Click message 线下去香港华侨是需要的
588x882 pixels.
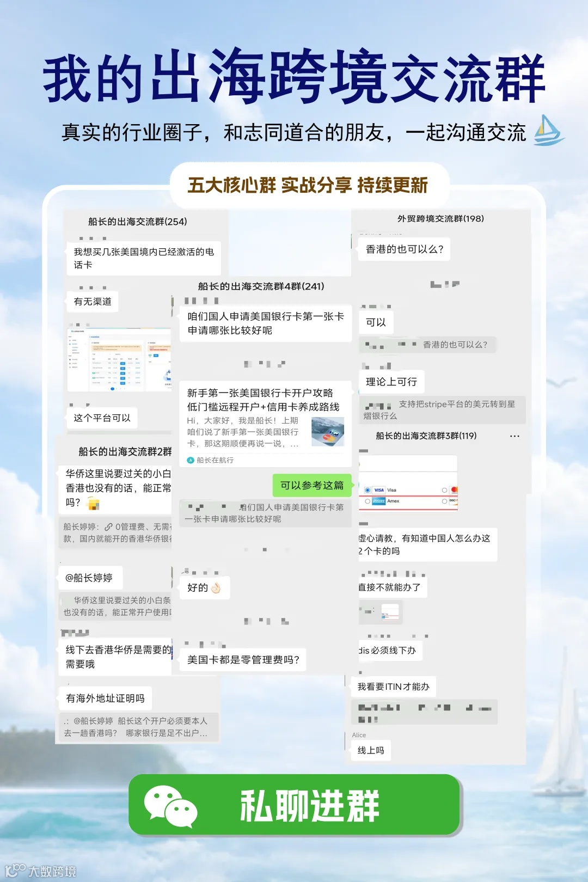point(115,657)
